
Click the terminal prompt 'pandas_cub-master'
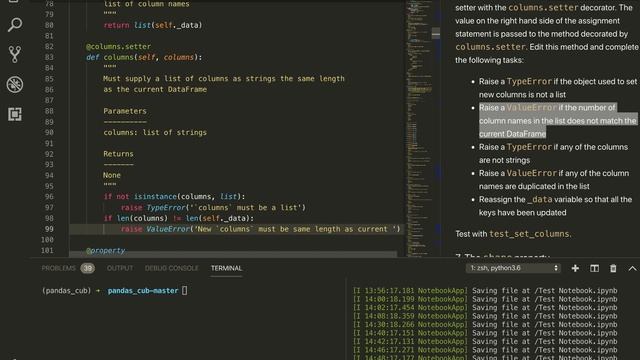(143, 291)
